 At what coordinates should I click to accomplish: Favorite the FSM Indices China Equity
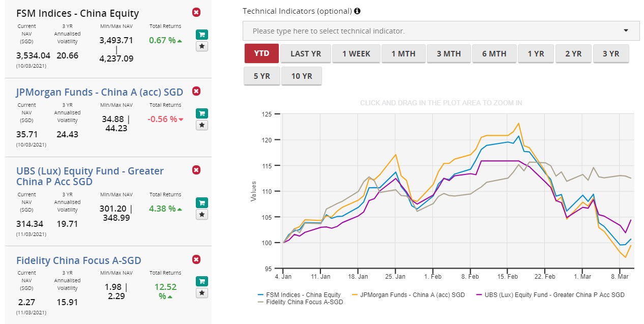pos(202,46)
